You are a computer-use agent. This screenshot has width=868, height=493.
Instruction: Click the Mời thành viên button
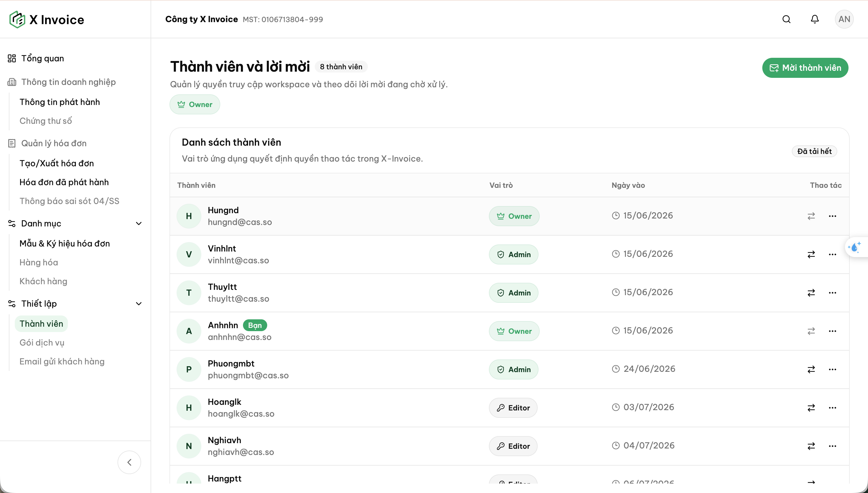(x=805, y=68)
